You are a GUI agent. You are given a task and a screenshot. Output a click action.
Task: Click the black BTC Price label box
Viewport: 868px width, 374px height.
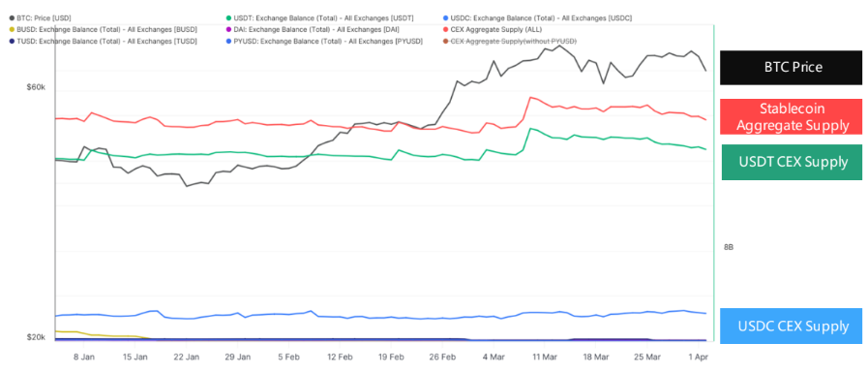click(x=791, y=68)
